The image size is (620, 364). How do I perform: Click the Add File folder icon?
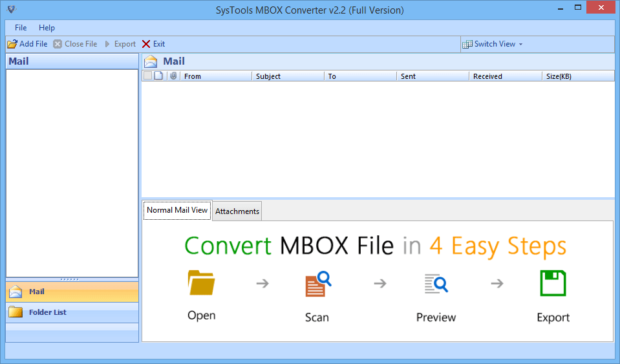[12, 44]
